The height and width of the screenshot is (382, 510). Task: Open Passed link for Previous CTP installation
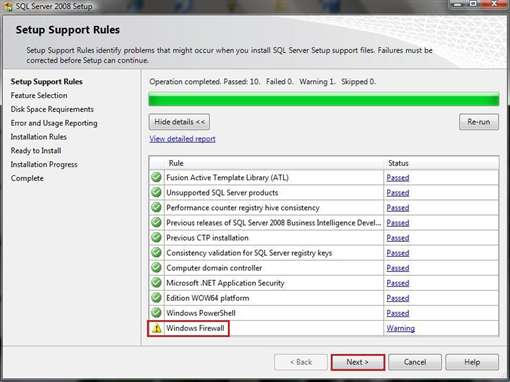pyautogui.click(x=398, y=238)
